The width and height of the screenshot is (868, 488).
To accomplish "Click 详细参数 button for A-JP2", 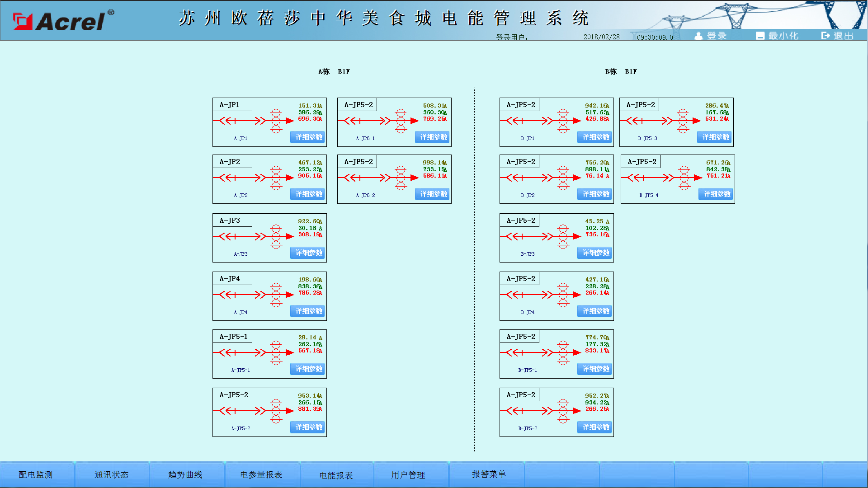I will point(307,194).
